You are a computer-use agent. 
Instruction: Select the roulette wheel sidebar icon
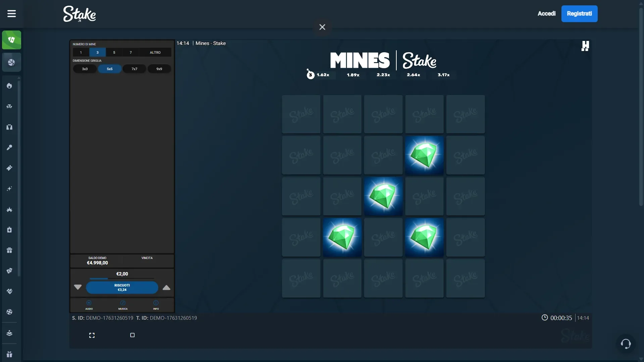[x=9, y=312]
